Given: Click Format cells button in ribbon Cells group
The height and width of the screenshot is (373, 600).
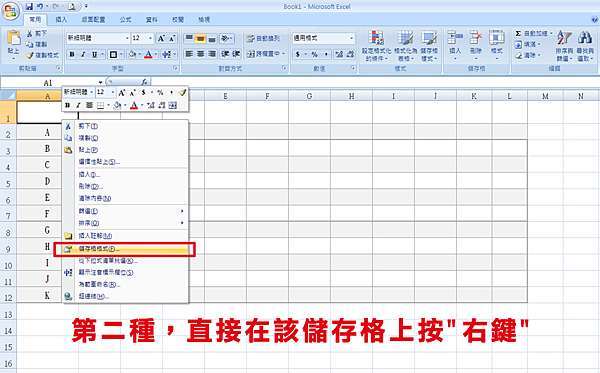Looking at the screenshot, I should tap(497, 45).
